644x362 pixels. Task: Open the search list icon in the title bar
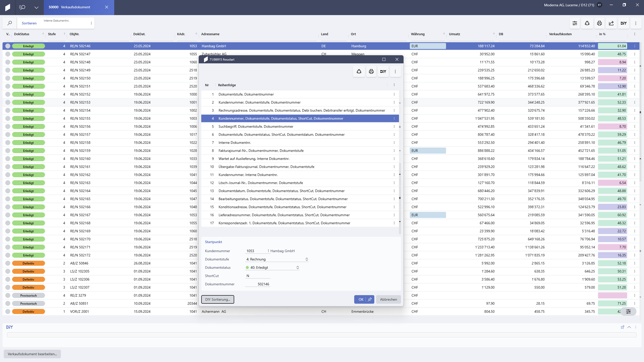tap(22, 7)
